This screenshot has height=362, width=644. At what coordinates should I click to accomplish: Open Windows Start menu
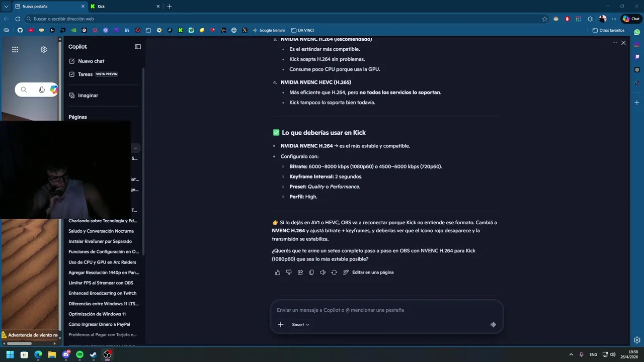(x=10, y=354)
